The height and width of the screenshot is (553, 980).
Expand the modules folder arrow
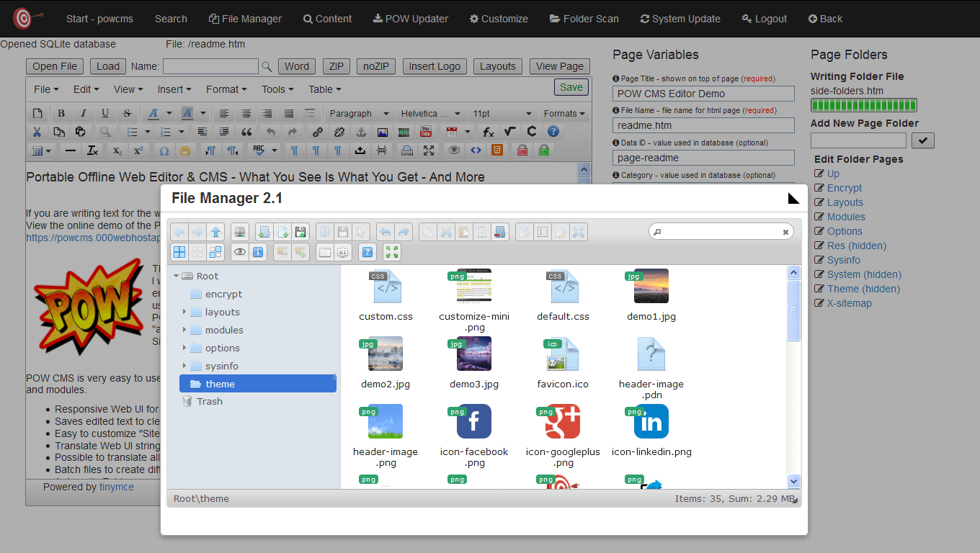coord(184,330)
